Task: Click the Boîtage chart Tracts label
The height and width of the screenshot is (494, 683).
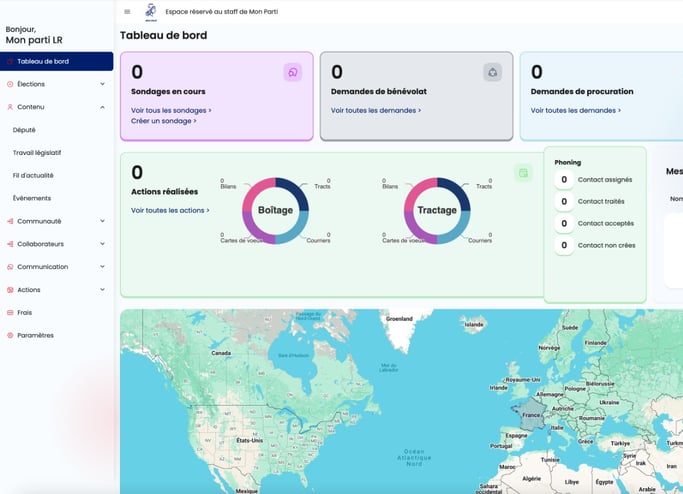Action: (x=322, y=186)
